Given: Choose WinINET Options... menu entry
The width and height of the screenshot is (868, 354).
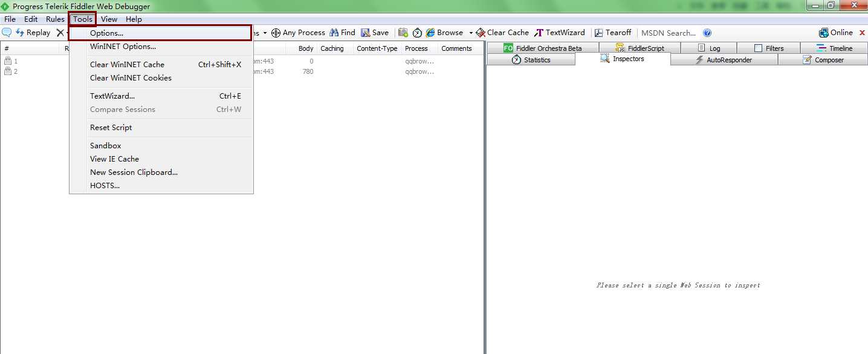Looking at the screenshot, I should tap(161, 47).
